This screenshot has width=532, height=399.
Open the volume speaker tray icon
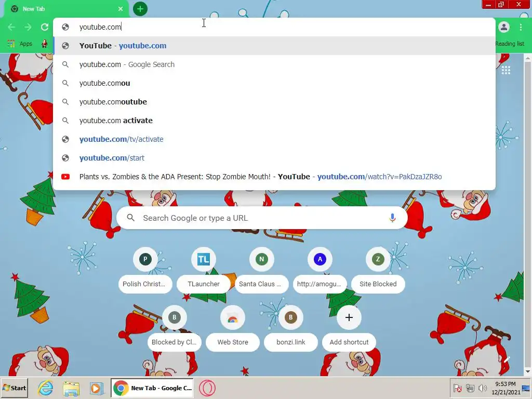pos(482,388)
